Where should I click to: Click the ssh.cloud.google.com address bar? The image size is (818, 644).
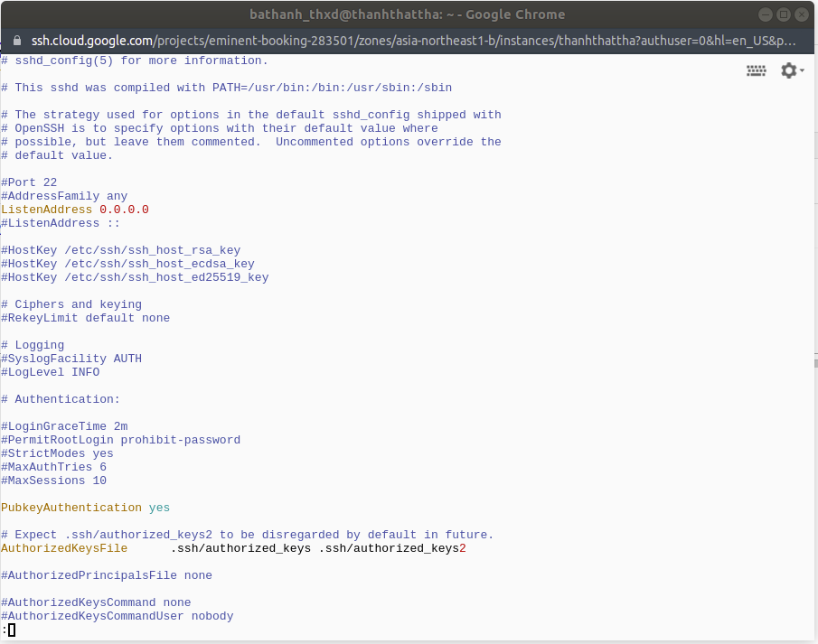tap(413, 41)
